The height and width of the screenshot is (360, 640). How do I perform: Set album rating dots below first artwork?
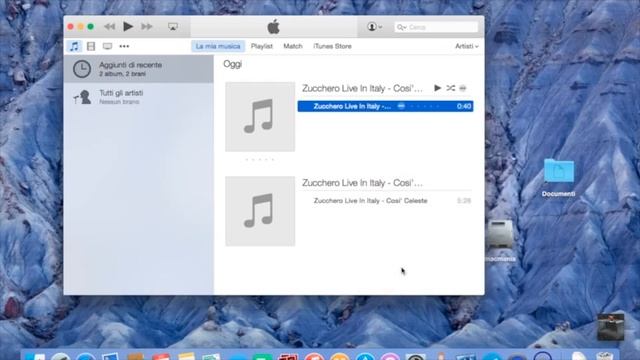click(260, 160)
